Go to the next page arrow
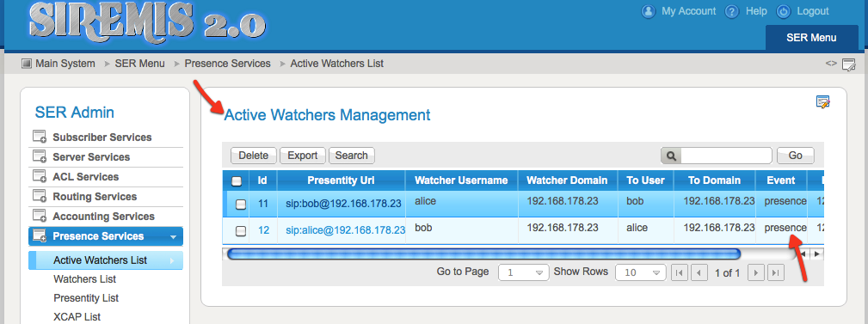Image resolution: width=868 pixels, height=324 pixels. click(756, 272)
